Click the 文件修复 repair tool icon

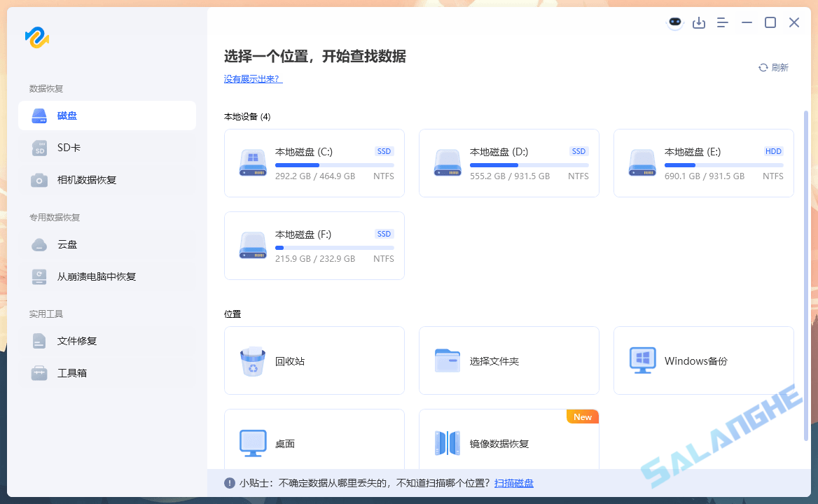39,341
